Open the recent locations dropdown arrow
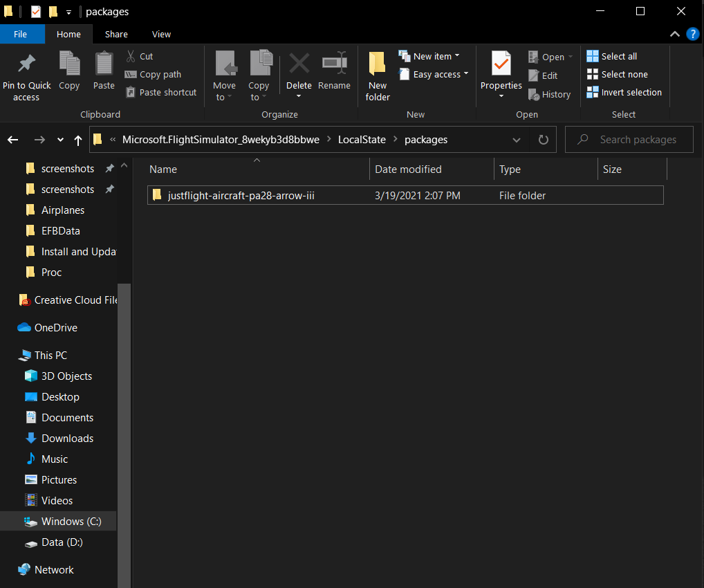Image resolution: width=704 pixels, height=588 pixels. coord(60,140)
